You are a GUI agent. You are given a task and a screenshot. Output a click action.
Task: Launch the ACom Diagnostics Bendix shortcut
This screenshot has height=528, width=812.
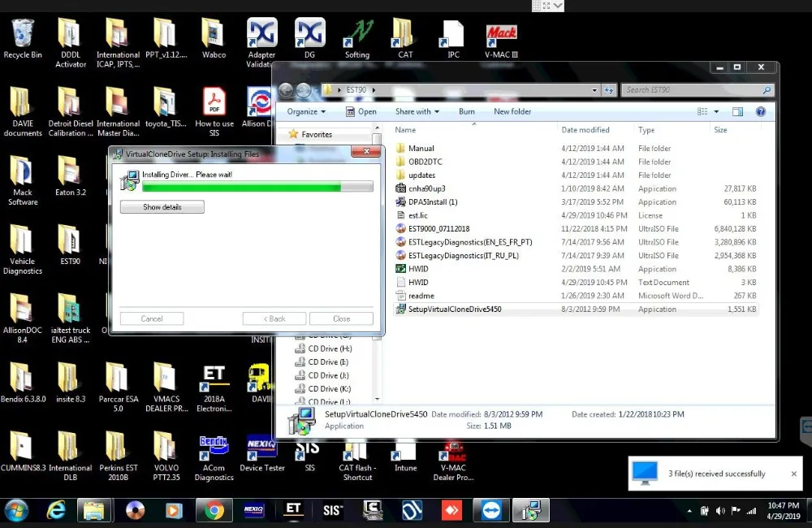point(214,457)
